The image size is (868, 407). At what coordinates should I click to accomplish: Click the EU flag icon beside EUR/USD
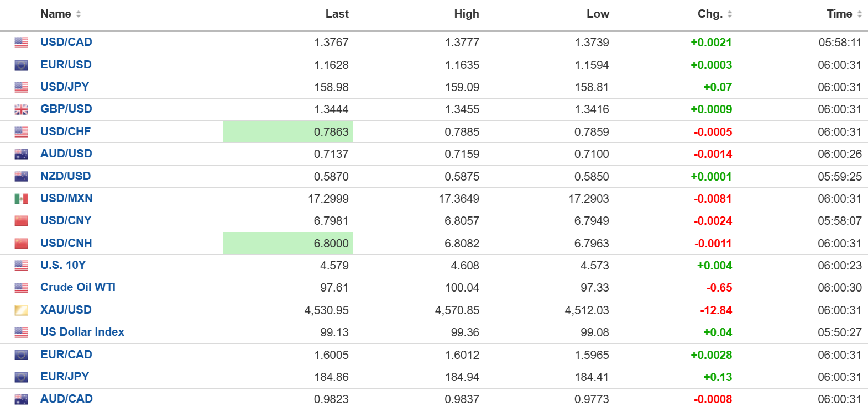point(21,65)
